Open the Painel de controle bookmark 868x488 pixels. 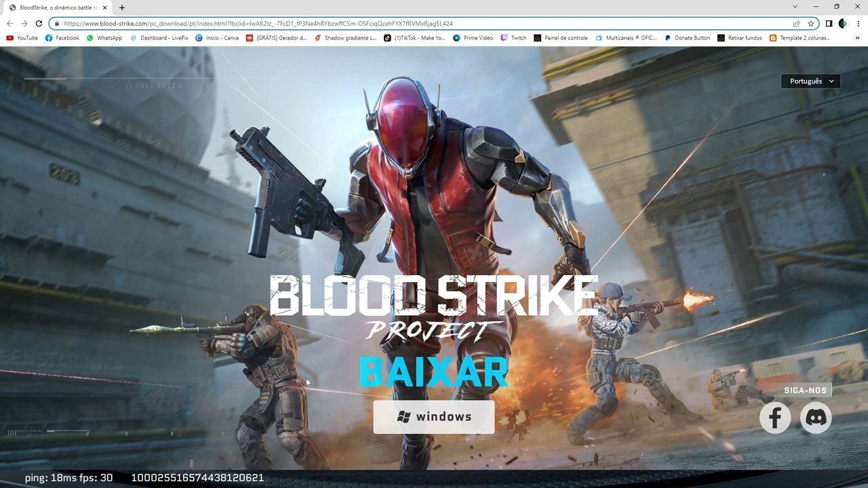(x=561, y=38)
